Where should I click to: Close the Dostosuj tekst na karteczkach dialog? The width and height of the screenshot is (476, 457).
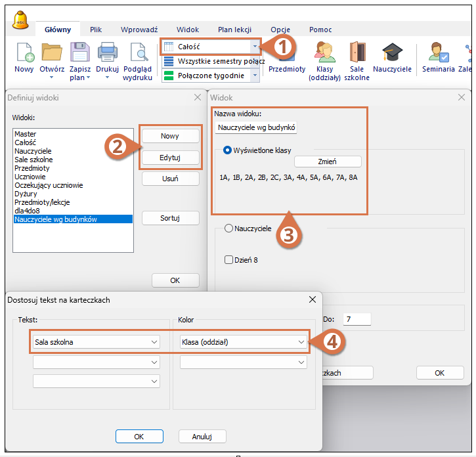pos(313,299)
